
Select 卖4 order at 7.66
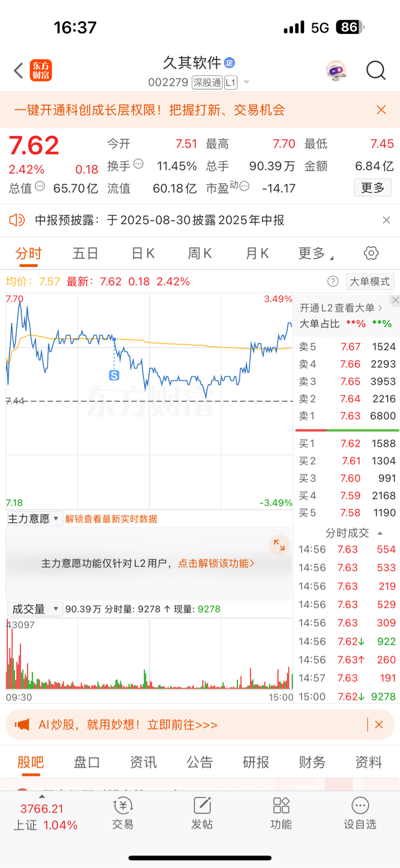(x=347, y=364)
